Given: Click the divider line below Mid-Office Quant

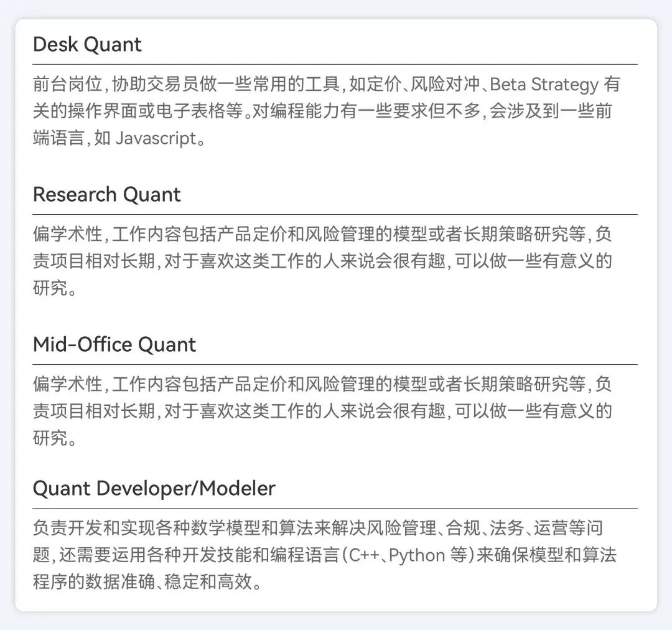Looking at the screenshot, I should (335, 364).
